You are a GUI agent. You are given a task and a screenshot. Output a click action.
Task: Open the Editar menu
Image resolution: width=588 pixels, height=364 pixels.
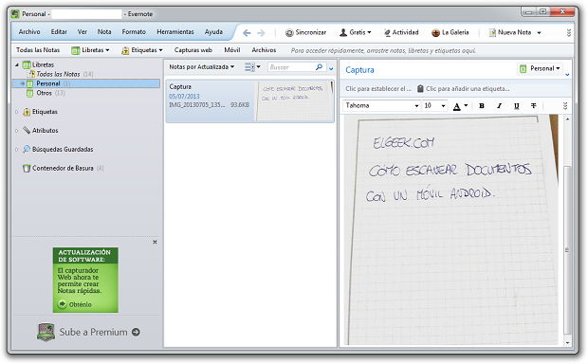[59, 32]
